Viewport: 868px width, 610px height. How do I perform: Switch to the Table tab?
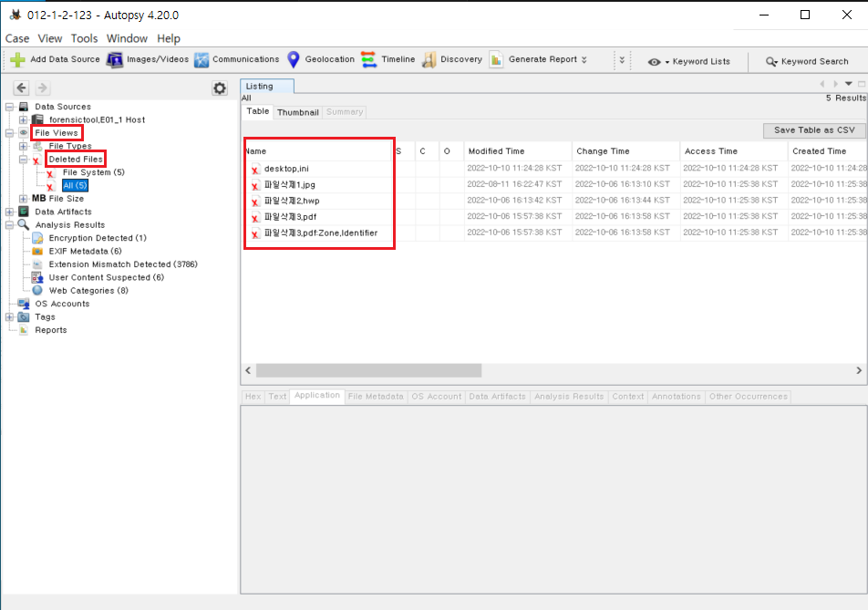pos(257,111)
